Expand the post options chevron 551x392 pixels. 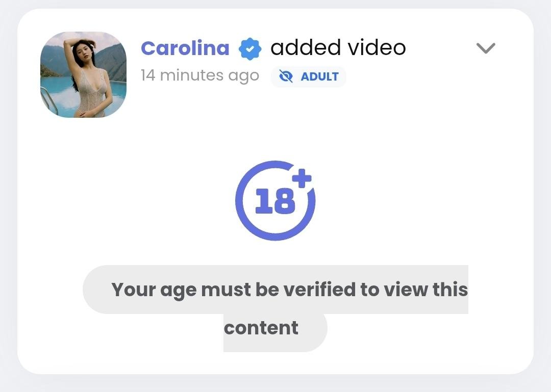(485, 48)
